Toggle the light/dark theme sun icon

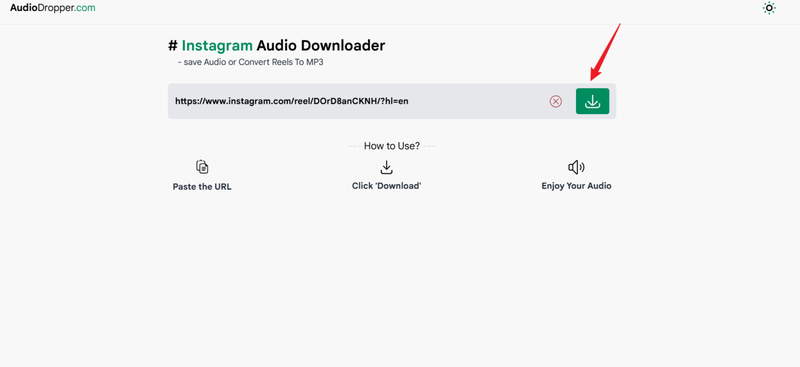tap(769, 8)
